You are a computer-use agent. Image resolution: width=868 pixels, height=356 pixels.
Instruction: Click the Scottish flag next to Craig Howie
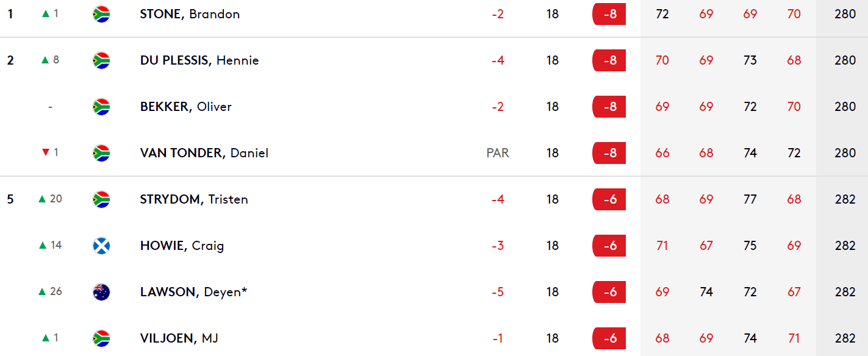click(x=101, y=246)
